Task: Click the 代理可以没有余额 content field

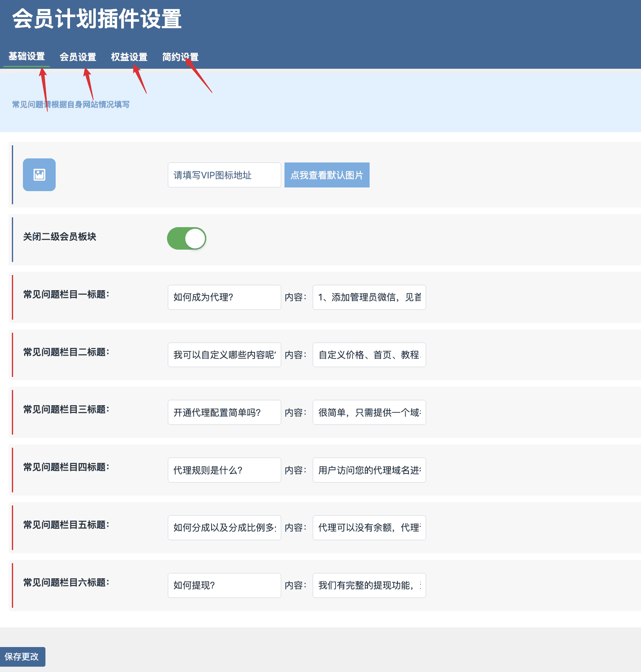Action: coord(369,528)
